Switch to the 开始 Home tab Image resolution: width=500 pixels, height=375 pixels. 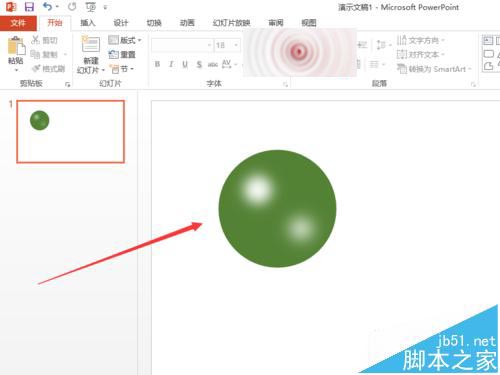[x=55, y=23]
